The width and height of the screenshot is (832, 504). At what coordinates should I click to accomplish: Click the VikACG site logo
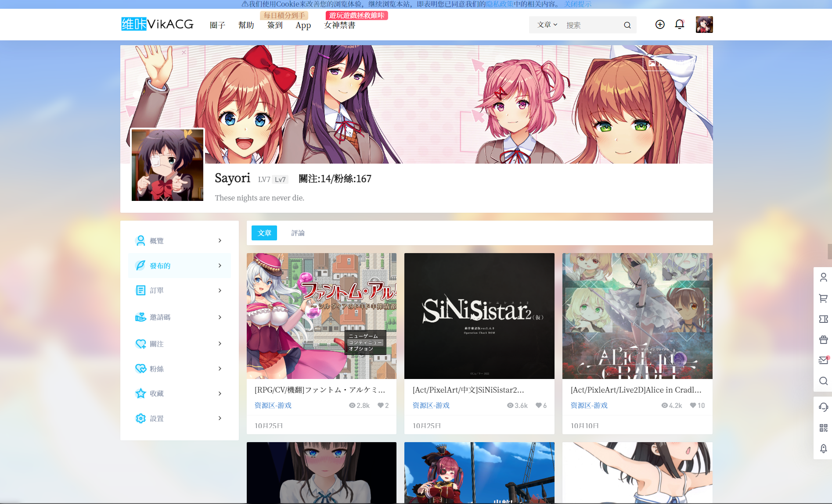157,24
